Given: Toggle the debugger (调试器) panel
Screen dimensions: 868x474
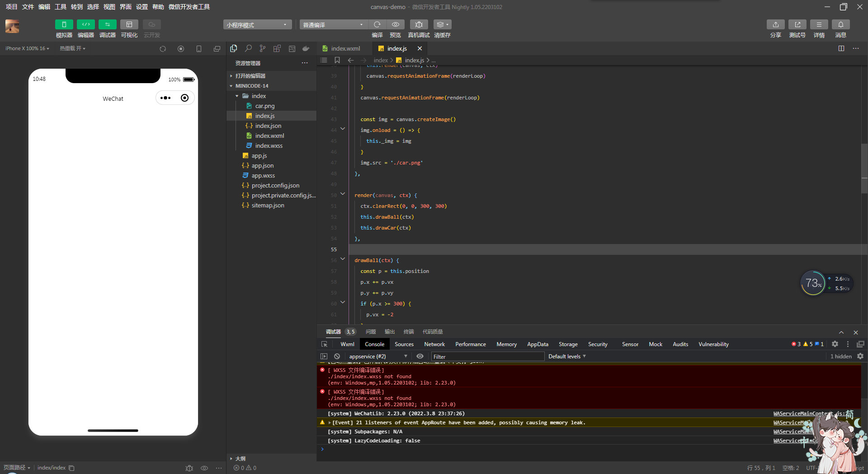Looking at the screenshot, I should click(107, 24).
